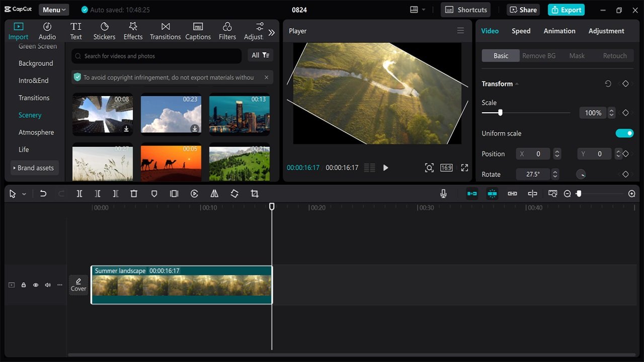The width and height of the screenshot is (644, 362).
Task: Open the Crop tool
Action: (x=255, y=194)
